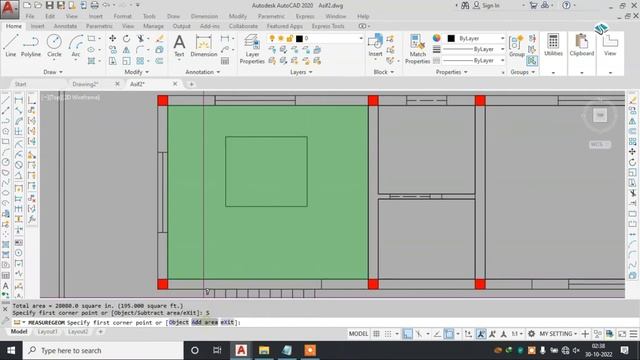Select the Circle tool
640x360 pixels.
point(54,45)
